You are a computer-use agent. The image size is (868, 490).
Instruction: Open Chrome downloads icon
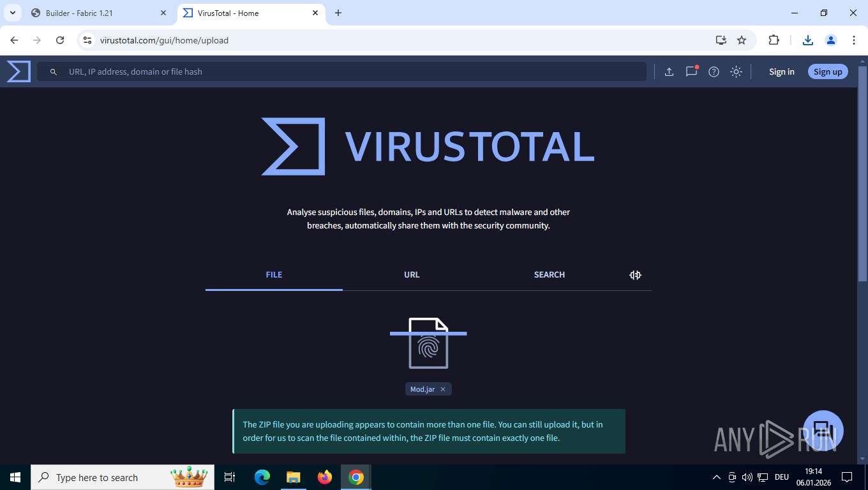tap(808, 40)
